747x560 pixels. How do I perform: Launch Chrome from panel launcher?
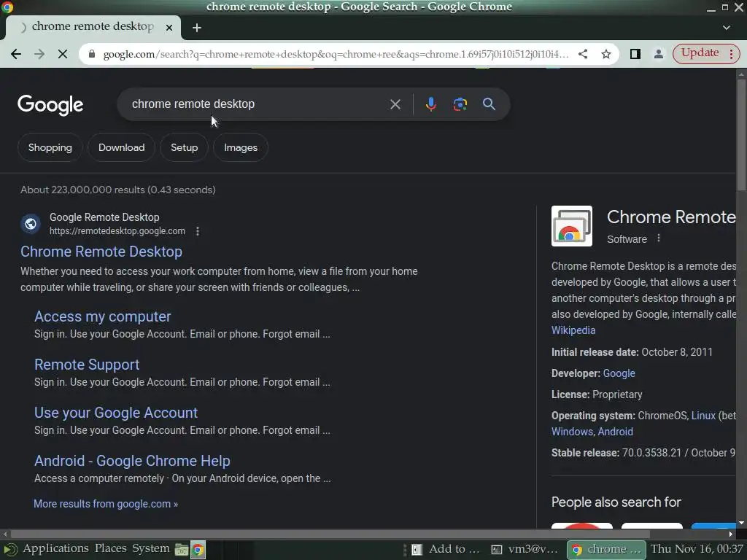(x=198, y=550)
